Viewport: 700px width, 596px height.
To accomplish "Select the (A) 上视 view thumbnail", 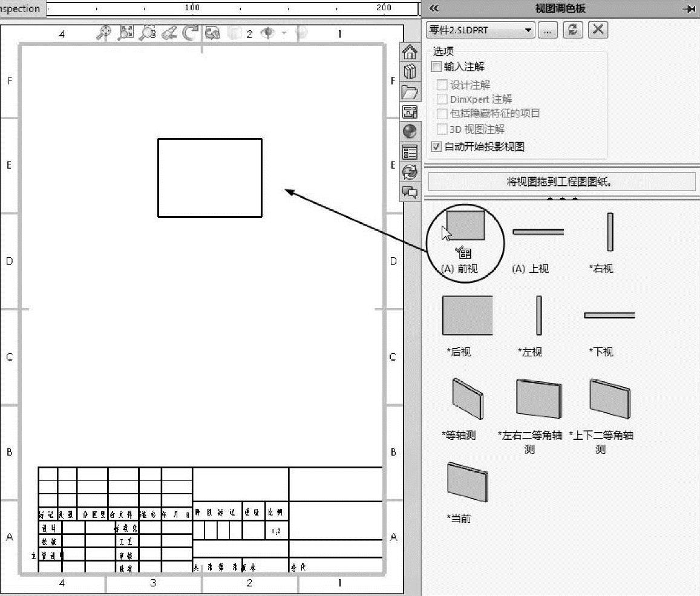I will [x=538, y=232].
